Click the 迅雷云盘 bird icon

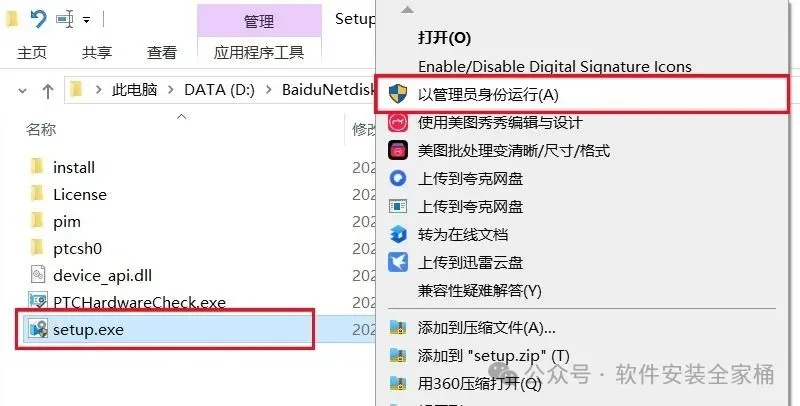pyautogui.click(x=398, y=263)
